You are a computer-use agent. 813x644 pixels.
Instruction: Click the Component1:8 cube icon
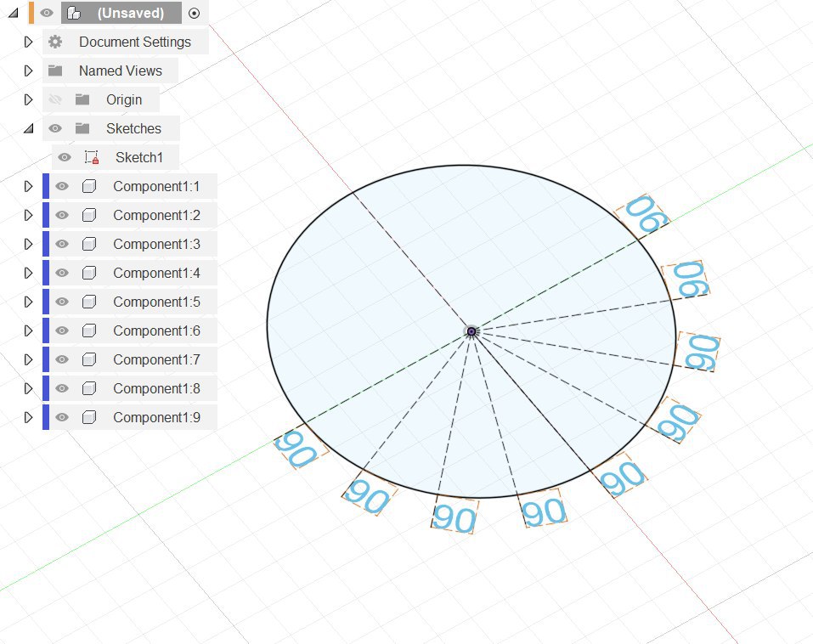pos(89,388)
